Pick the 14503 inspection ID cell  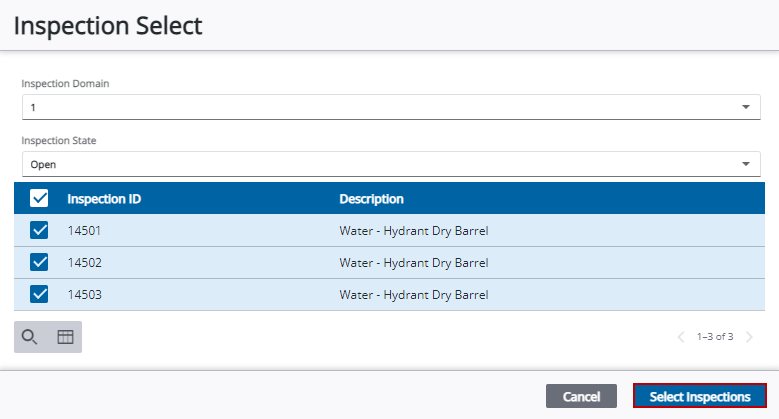(x=85, y=295)
